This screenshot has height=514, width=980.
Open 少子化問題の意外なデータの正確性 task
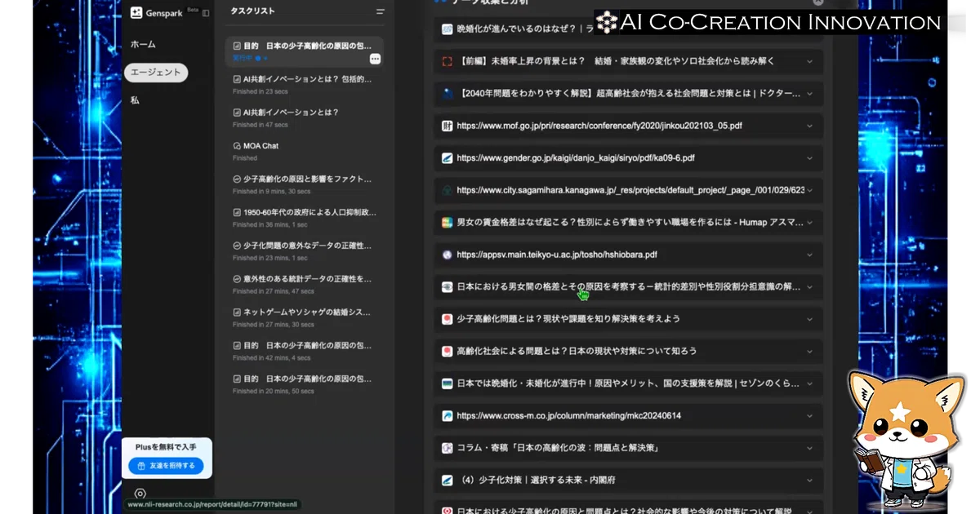307,246
